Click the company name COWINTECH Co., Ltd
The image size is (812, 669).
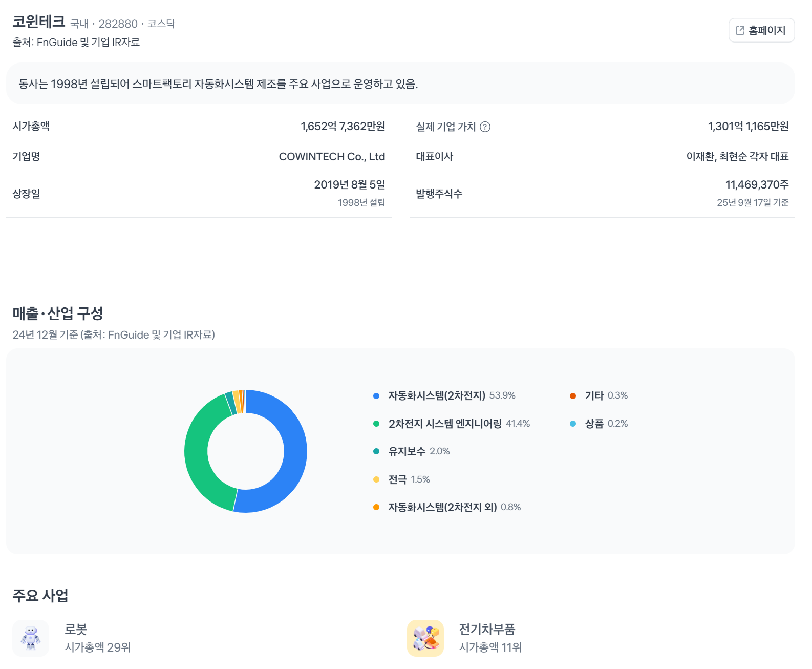tap(332, 157)
